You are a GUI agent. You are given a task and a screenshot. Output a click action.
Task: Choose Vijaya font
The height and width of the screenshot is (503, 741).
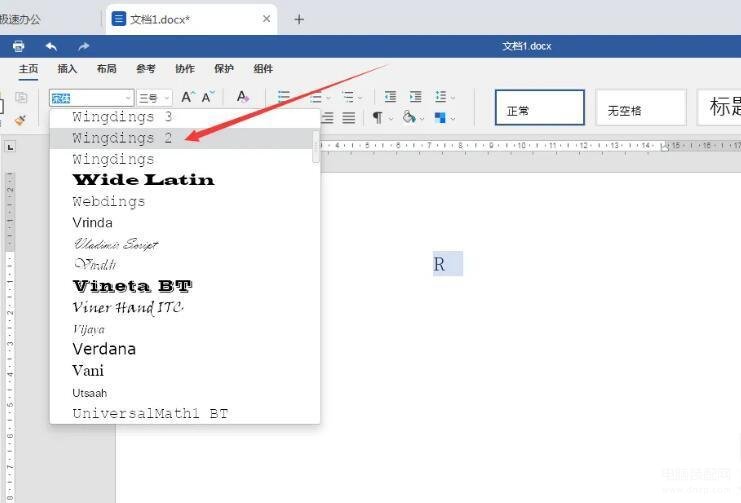[x=185, y=329]
